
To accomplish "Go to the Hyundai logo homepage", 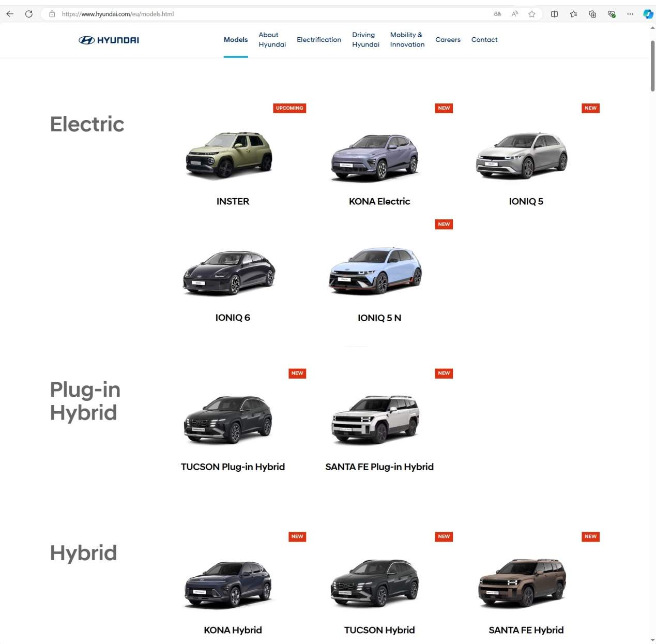I will (x=109, y=40).
